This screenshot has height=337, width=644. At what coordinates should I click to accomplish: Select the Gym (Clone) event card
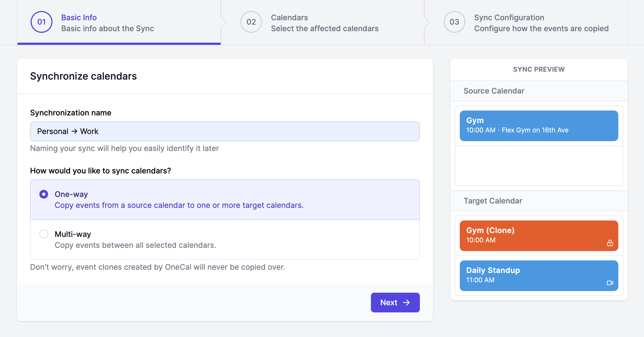538,235
